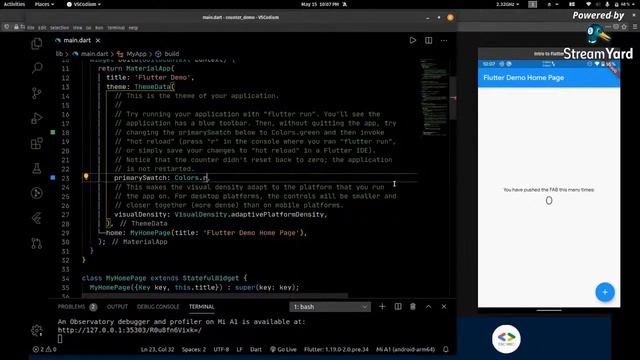Click Dart language mode in status bar
Viewport: 640px width, 360px height.
tap(256, 349)
